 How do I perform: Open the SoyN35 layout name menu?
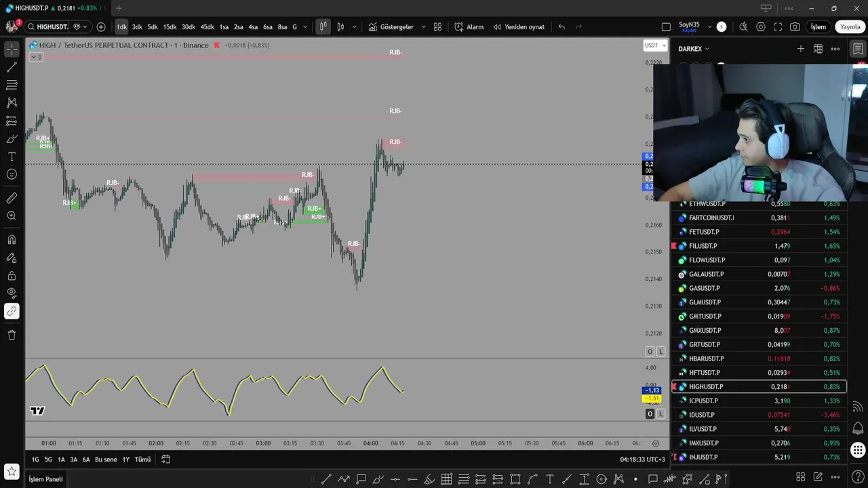(689, 27)
